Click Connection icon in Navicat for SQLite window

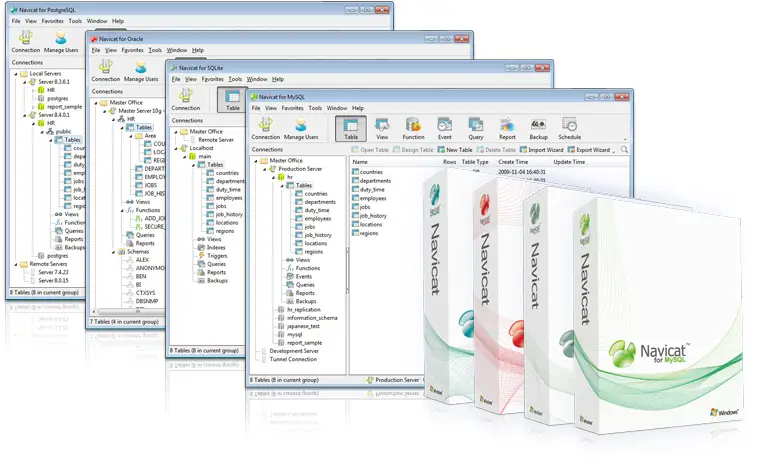[185, 100]
